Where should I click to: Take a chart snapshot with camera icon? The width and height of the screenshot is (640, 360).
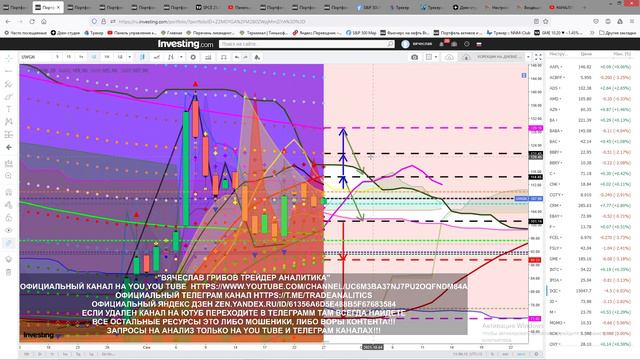pyautogui.click(x=414, y=57)
